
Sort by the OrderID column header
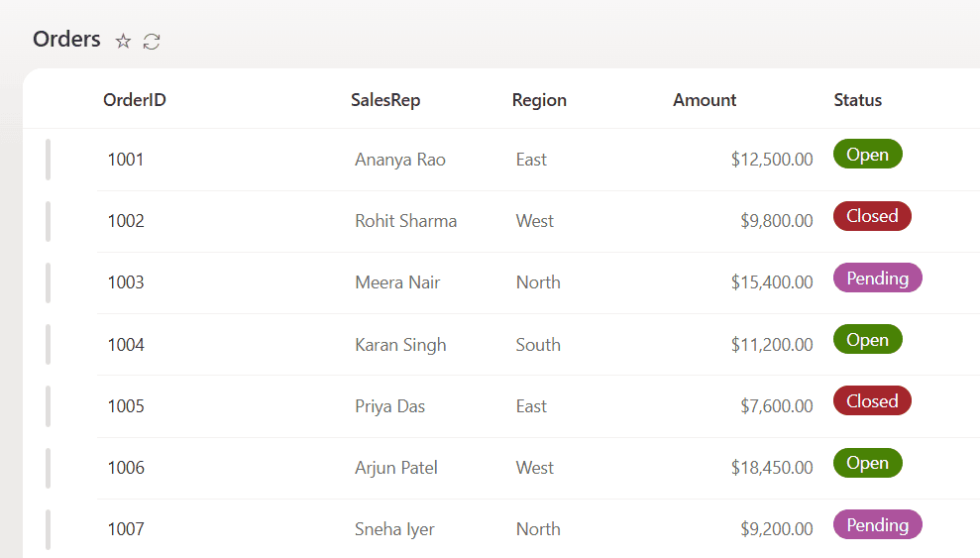(135, 100)
